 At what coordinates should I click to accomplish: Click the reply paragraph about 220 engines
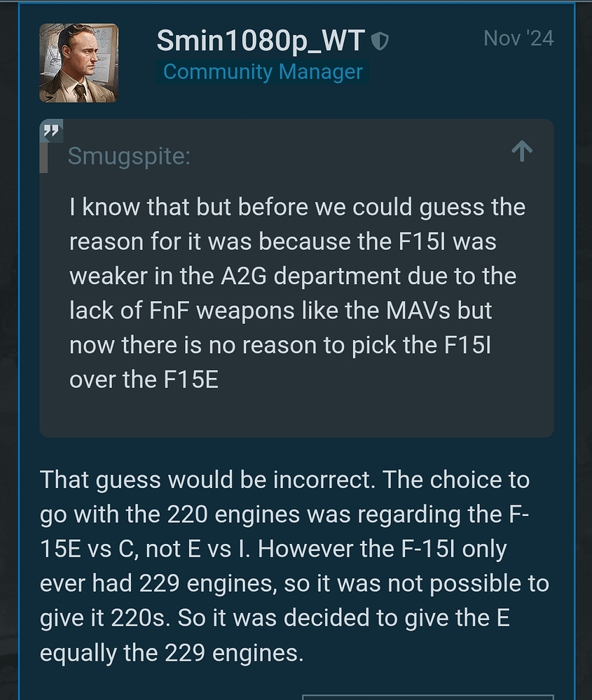pos(294,566)
